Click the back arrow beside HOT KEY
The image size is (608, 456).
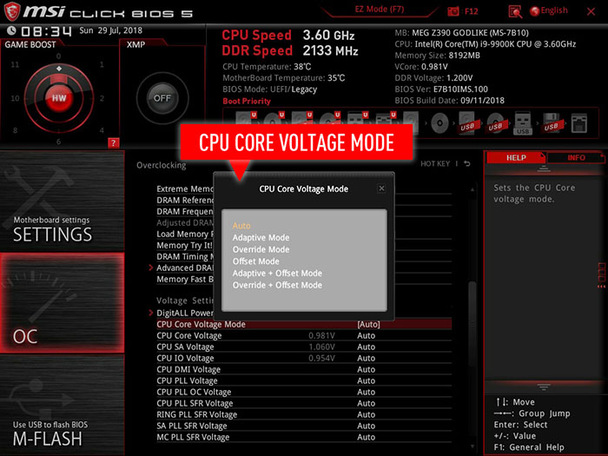click(467, 164)
